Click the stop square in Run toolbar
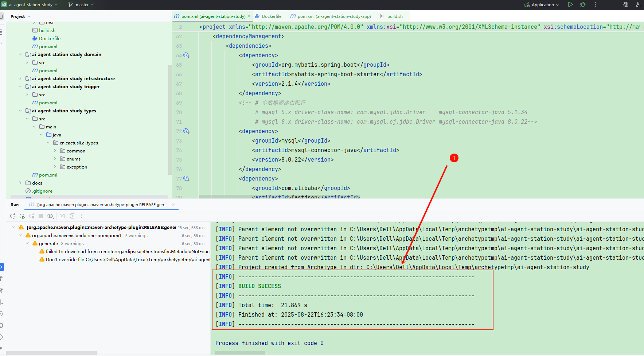This screenshot has width=644, height=356. coord(41,216)
